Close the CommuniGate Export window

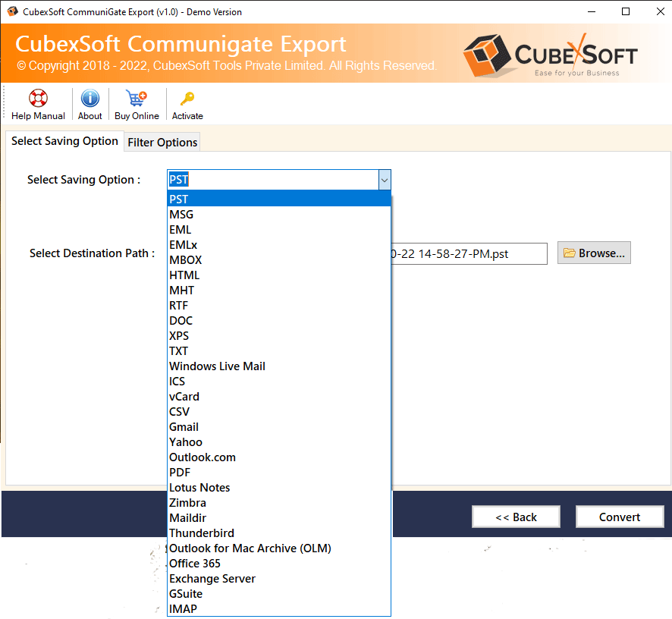[661, 11]
